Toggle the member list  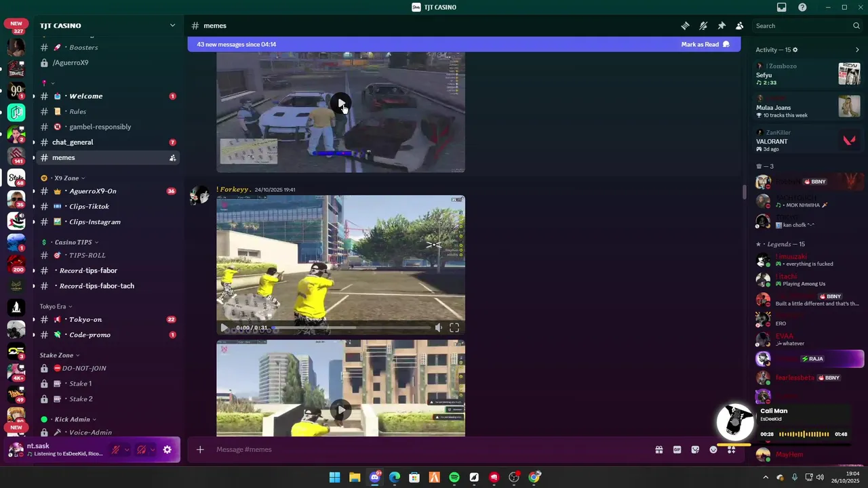tap(739, 26)
